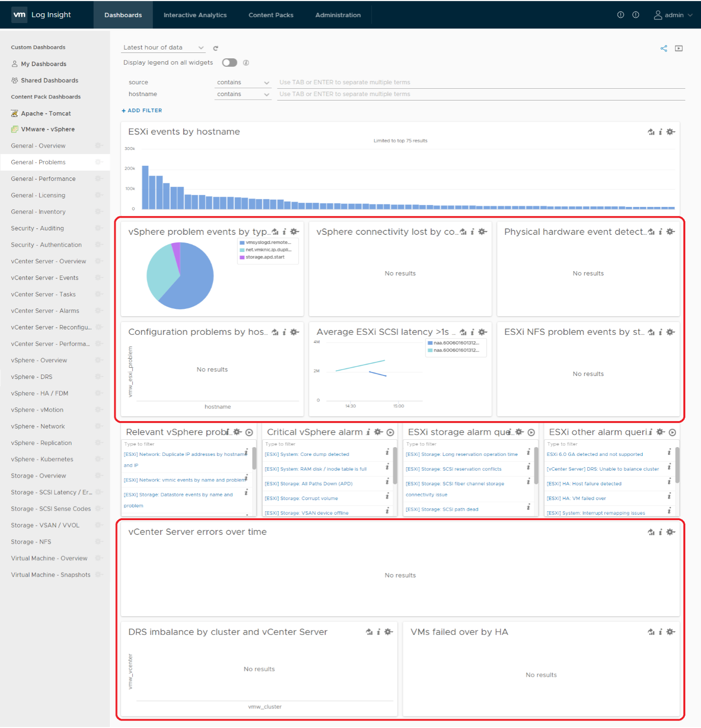Viewport: 701px width, 728px height.
Task: Click hostname filter terms input field
Action: tap(481, 94)
